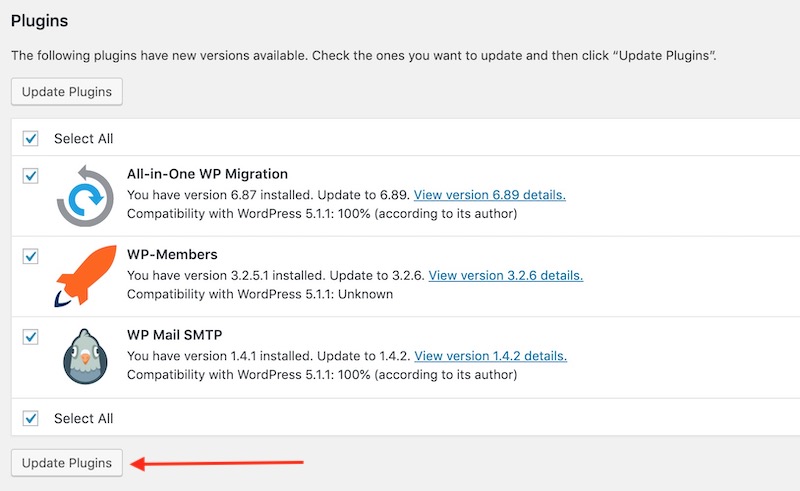Click text "You have version 6.87 installed"
This screenshot has height=491, width=800.
220,195
